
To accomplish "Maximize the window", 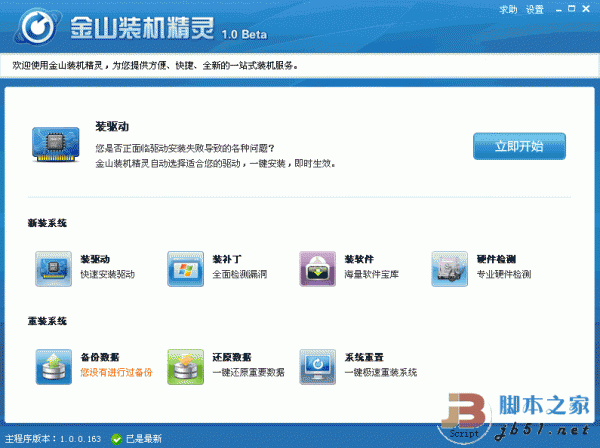I will pos(571,9).
